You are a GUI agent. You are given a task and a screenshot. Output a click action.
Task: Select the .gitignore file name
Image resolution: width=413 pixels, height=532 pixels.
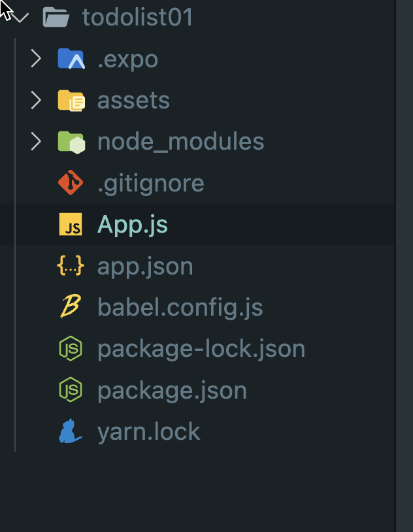pos(151,184)
